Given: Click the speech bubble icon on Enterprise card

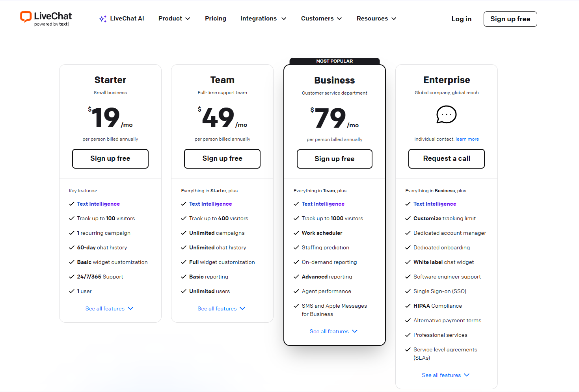Looking at the screenshot, I should pos(446,115).
